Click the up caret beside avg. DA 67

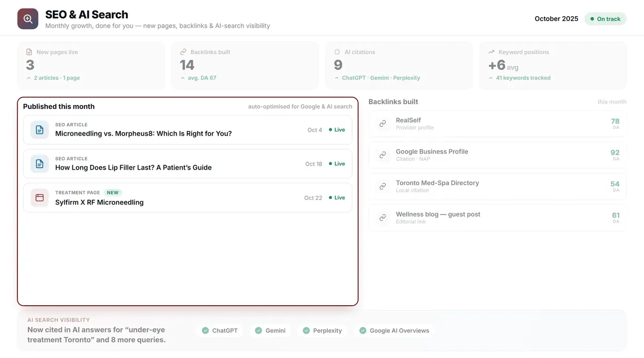183,78
